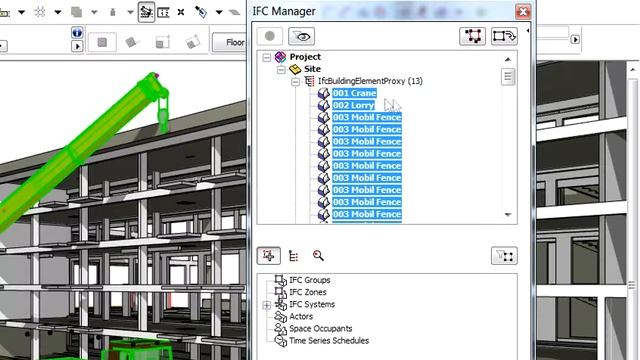Click the active highlighted toolbar button
This screenshot has height=360, width=640.
(x=146, y=12)
